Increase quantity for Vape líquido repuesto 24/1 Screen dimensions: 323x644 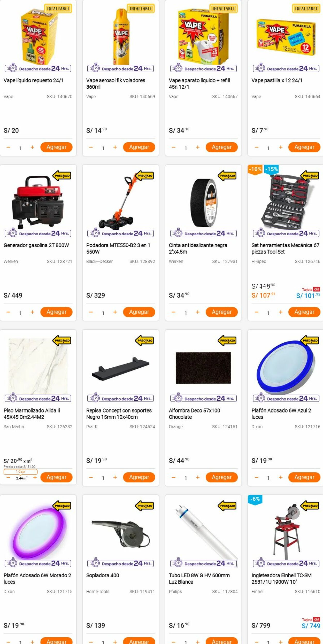click(x=32, y=147)
